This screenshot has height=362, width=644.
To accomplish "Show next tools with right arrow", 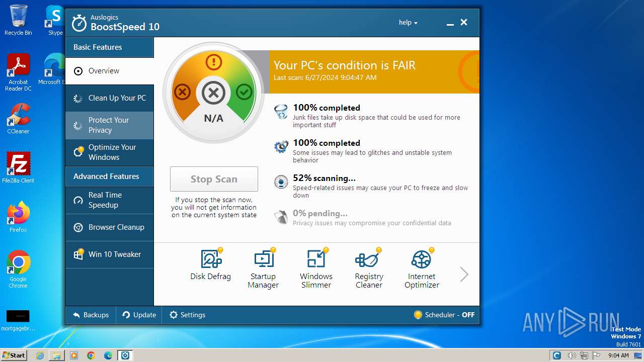I will point(464,274).
